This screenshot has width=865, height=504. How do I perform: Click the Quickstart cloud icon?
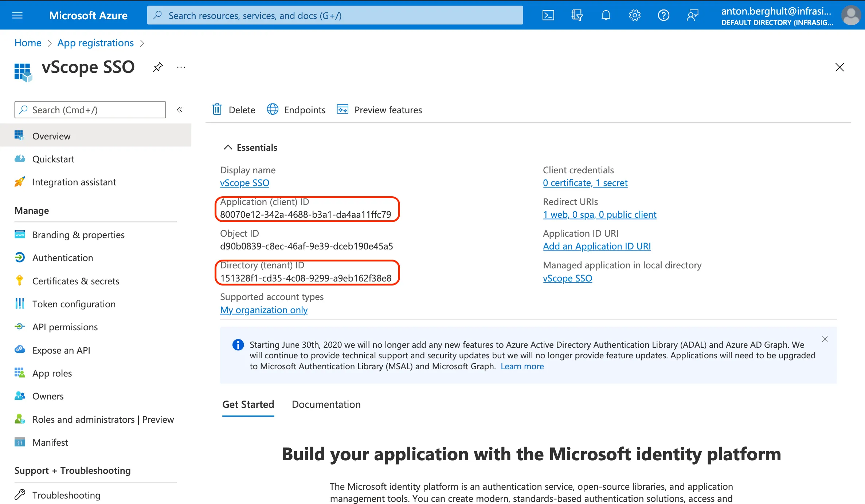20,158
